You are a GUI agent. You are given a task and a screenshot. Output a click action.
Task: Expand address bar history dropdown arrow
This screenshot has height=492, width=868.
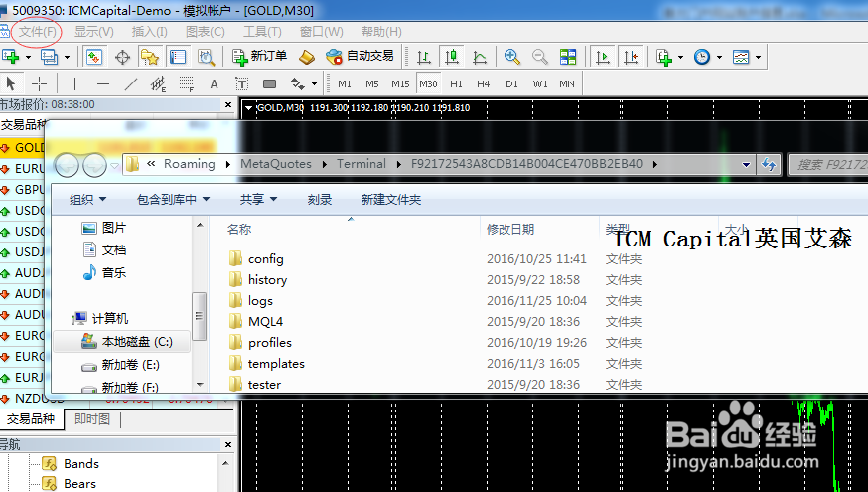746,165
